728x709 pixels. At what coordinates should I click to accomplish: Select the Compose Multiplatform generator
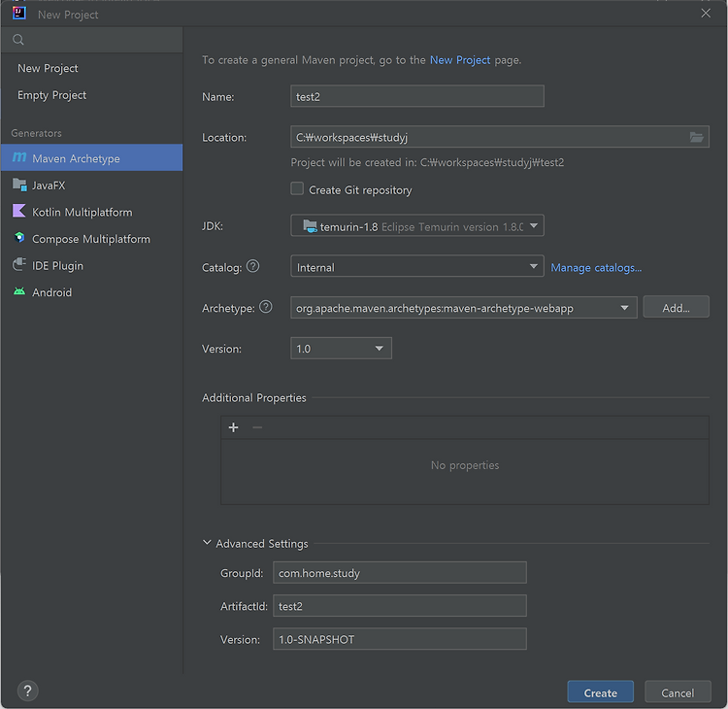(x=92, y=239)
